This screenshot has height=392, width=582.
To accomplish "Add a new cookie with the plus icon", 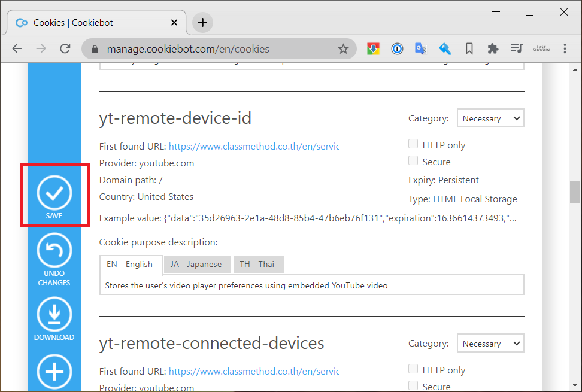I will click(x=54, y=372).
